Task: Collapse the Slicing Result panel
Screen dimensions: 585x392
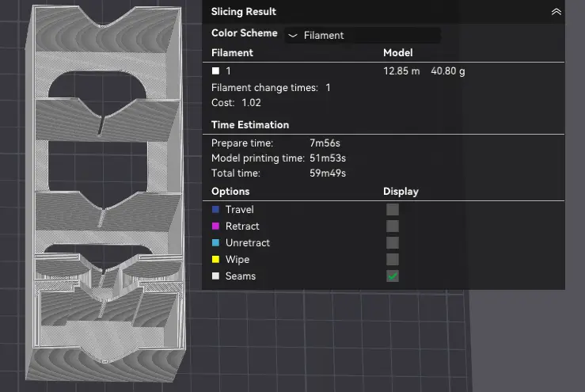Action: point(556,12)
